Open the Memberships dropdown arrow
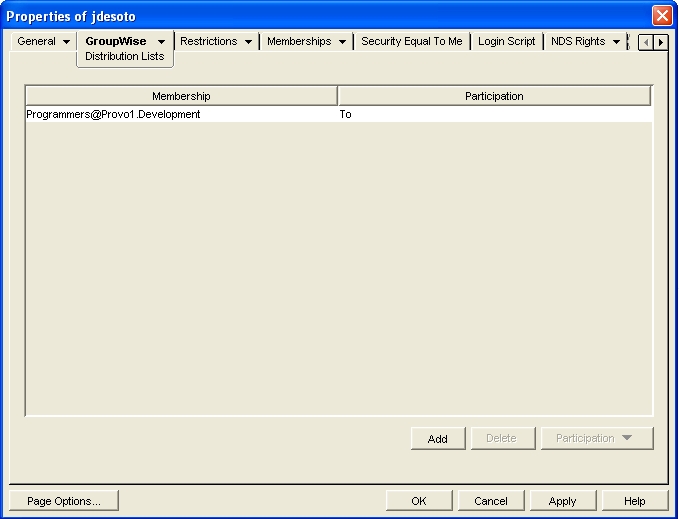The height and width of the screenshot is (519, 679). pyautogui.click(x=342, y=42)
